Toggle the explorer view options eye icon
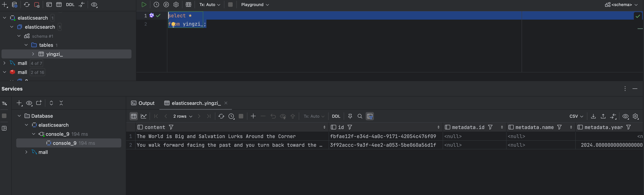Viewport: 644px width, 195px height. tap(94, 5)
